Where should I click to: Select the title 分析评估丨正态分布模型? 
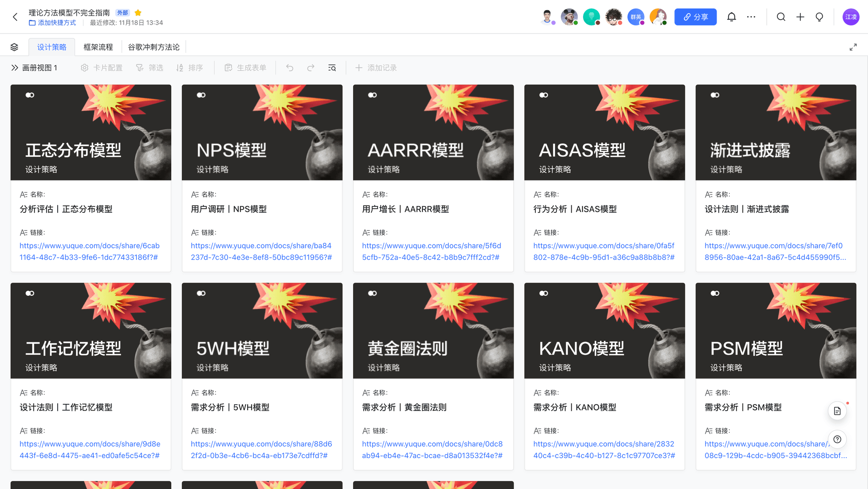pyautogui.click(x=66, y=209)
